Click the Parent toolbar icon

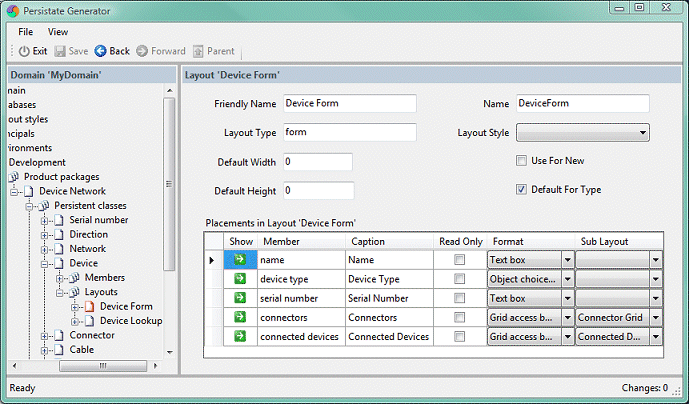point(198,51)
